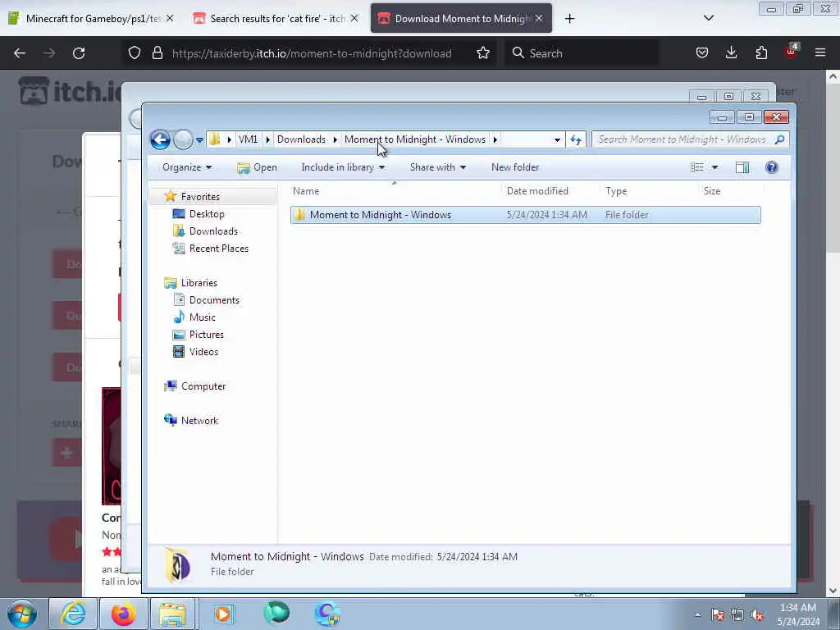Select Computer in navigation pane
840x630 pixels.
click(203, 386)
